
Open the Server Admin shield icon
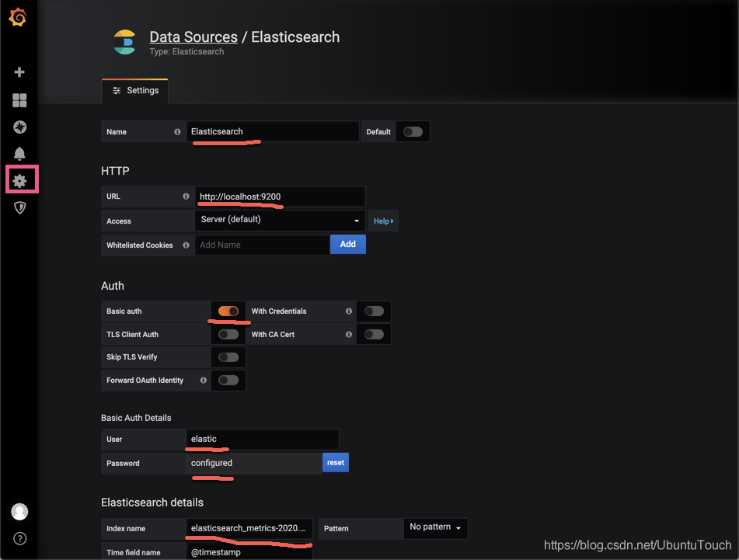19,207
